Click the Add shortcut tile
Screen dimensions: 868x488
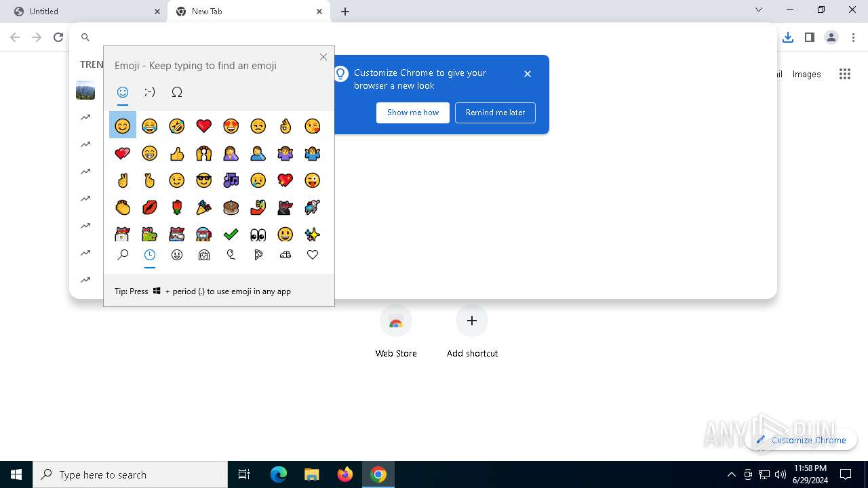point(472,331)
